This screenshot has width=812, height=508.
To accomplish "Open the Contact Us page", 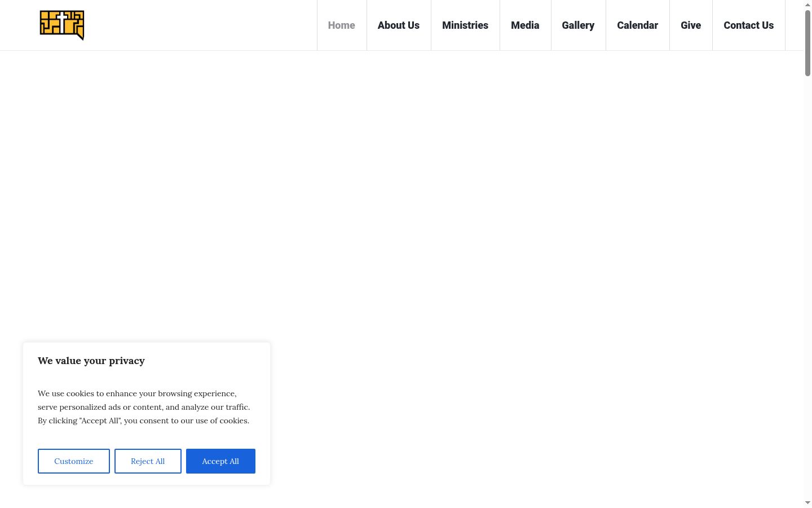I will click(749, 25).
